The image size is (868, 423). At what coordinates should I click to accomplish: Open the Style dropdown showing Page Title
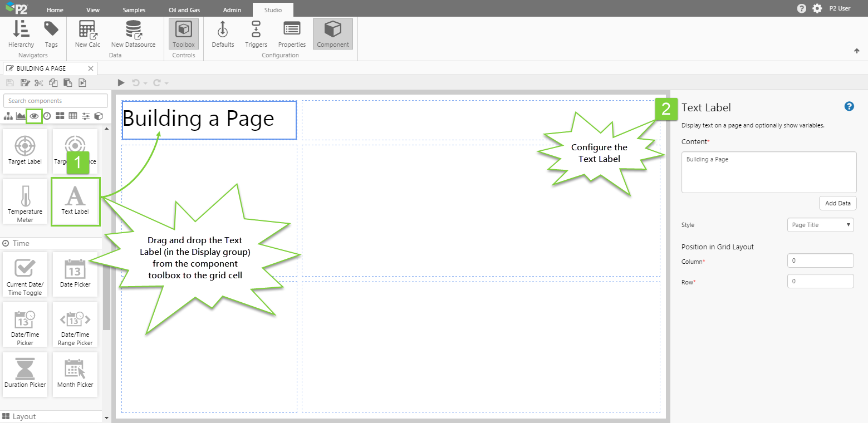(x=820, y=225)
